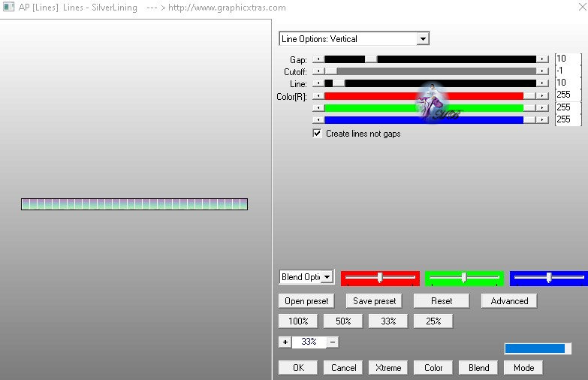The width and height of the screenshot is (588, 380).
Task: Open the Line Options: Vertical dropdown
Action: (x=423, y=38)
